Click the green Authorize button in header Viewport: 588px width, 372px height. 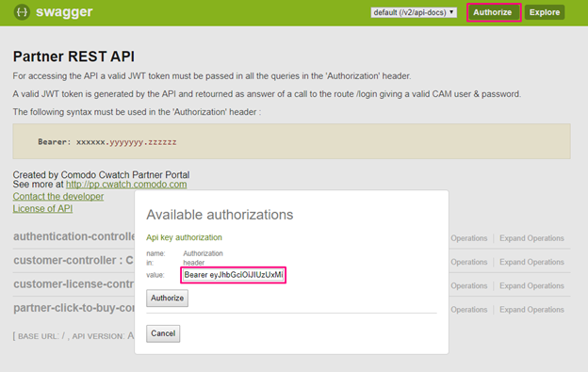(494, 12)
